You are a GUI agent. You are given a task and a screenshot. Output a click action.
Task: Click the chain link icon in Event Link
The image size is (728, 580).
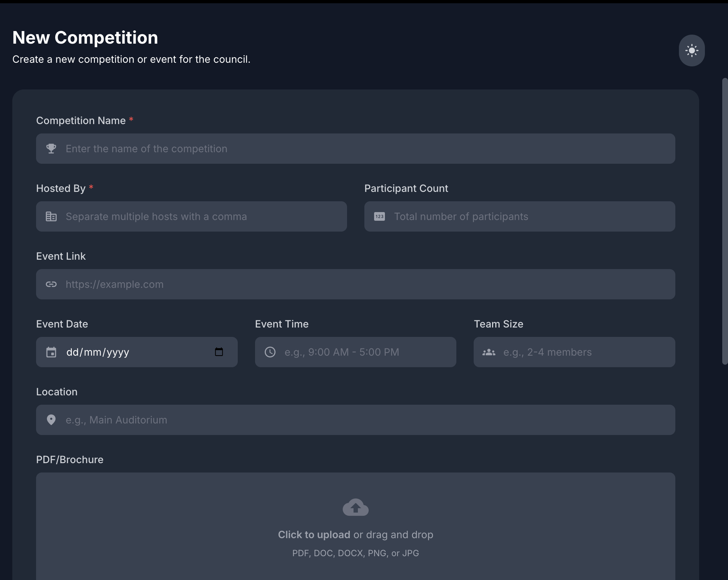(51, 284)
